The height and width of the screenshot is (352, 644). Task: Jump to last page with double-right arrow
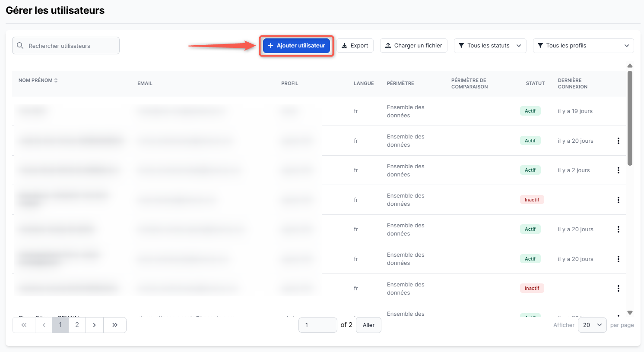(115, 325)
